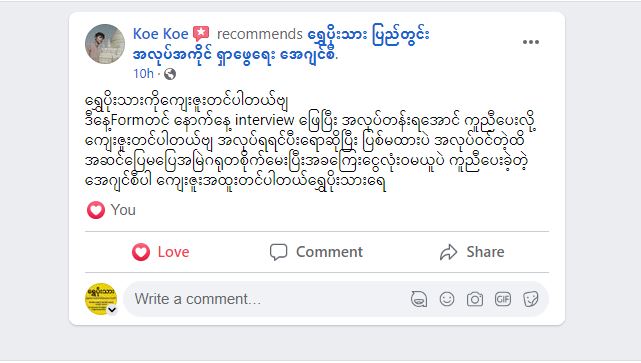The height and width of the screenshot is (363, 641).
Task: Click the red recommends star badge
Action: click(201, 34)
